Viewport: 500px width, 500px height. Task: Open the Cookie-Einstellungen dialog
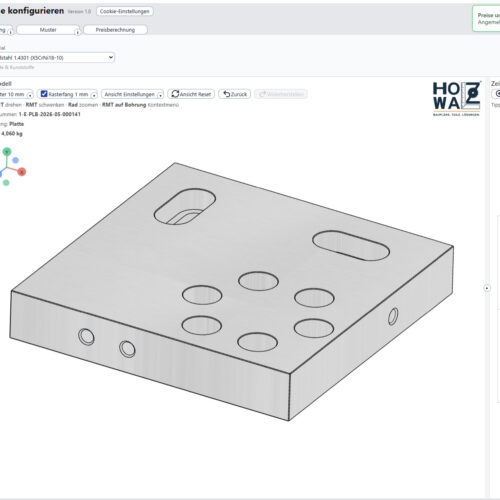[x=125, y=11]
